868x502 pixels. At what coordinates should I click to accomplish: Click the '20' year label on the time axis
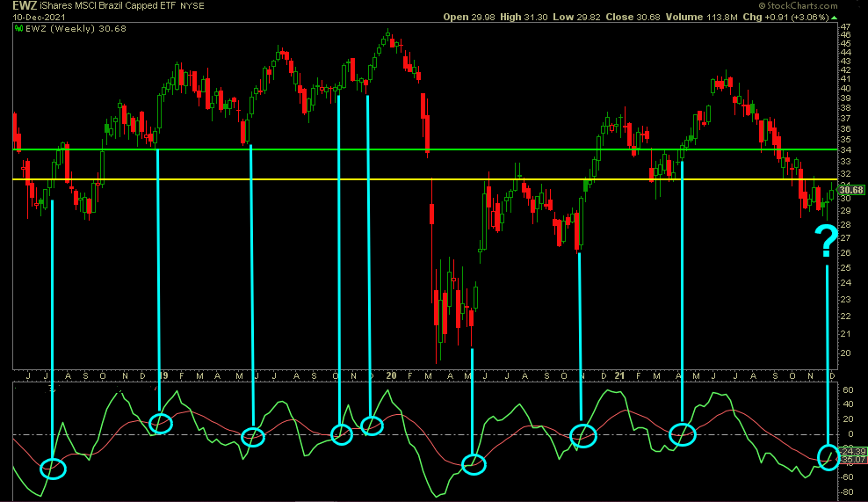(391, 376)
